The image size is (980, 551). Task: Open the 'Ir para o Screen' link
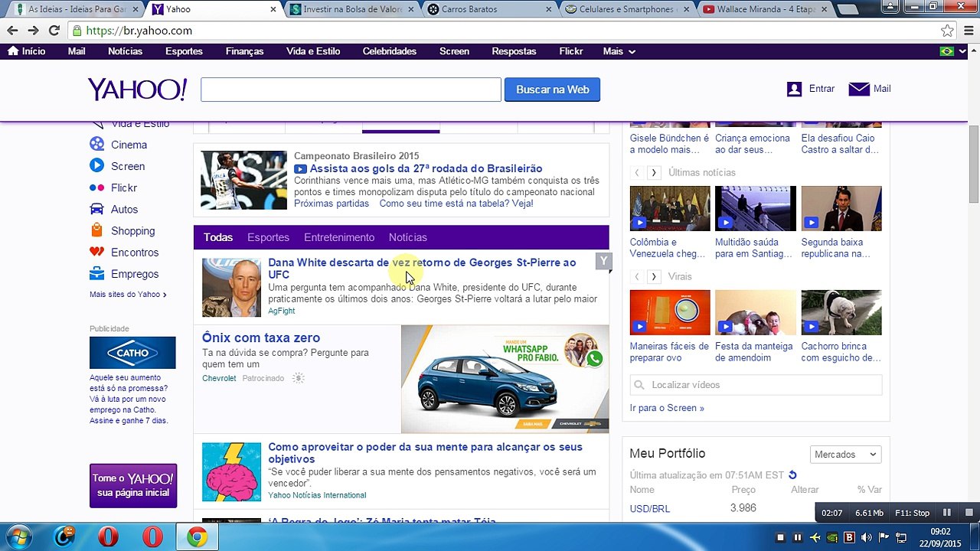tap(667, 408)
